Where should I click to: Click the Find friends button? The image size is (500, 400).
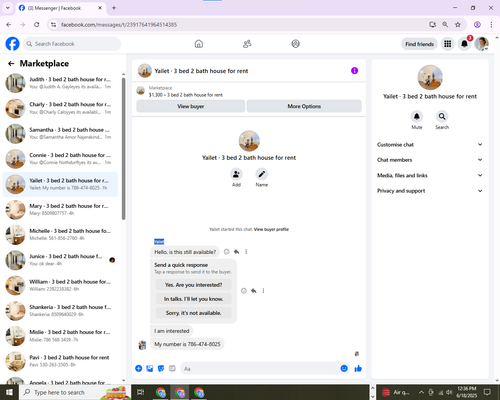coord(419,44)
